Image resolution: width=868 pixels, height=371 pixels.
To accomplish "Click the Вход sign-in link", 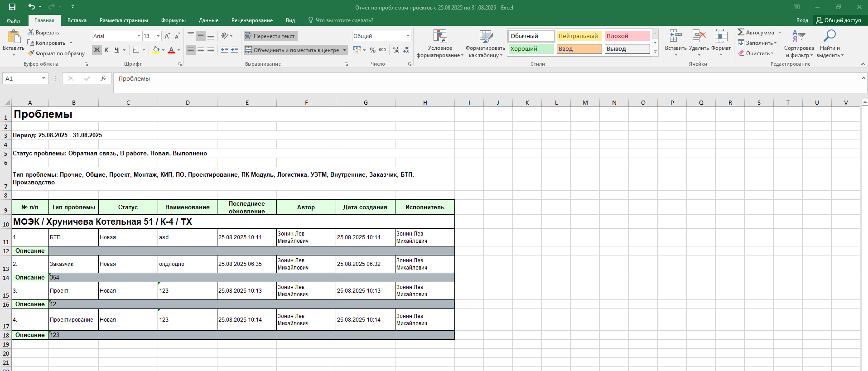I will [802, 20].
